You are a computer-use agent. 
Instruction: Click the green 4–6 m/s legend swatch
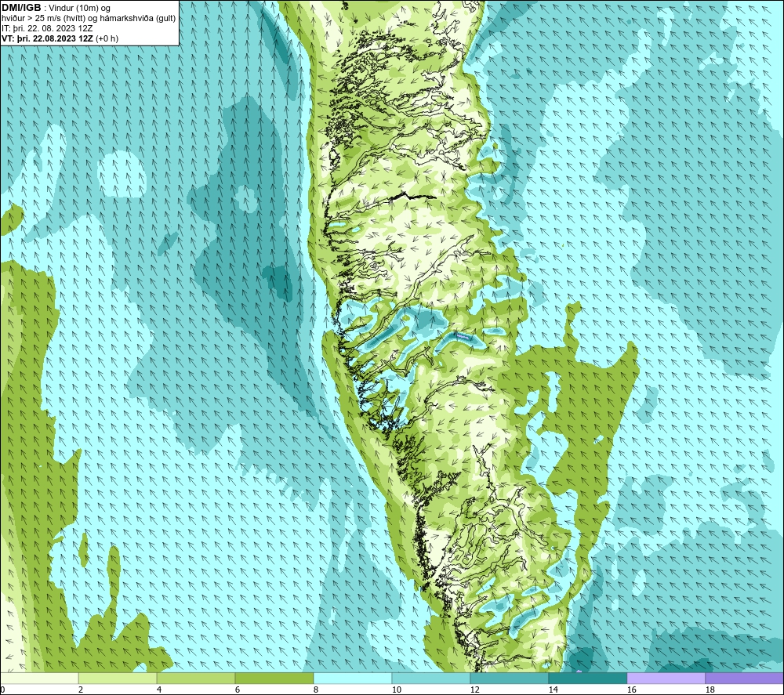click(196, 678)
